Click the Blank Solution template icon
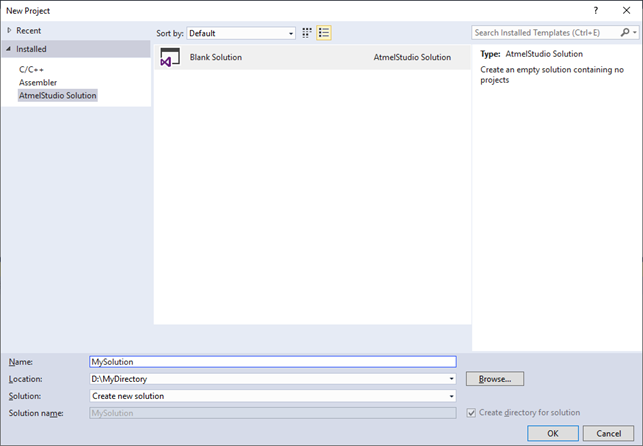This screenshot has width=643, height=446. (170, 57)
